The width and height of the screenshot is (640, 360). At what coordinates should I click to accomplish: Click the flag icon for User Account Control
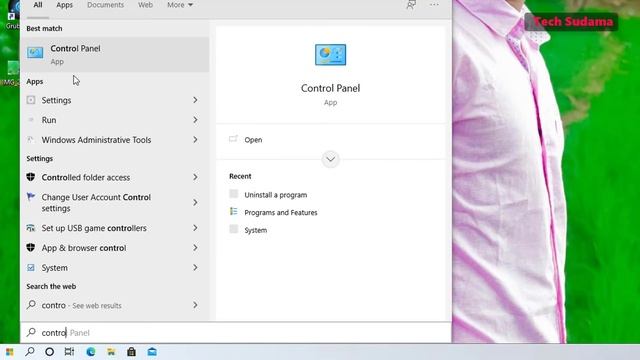pos(31,197)
